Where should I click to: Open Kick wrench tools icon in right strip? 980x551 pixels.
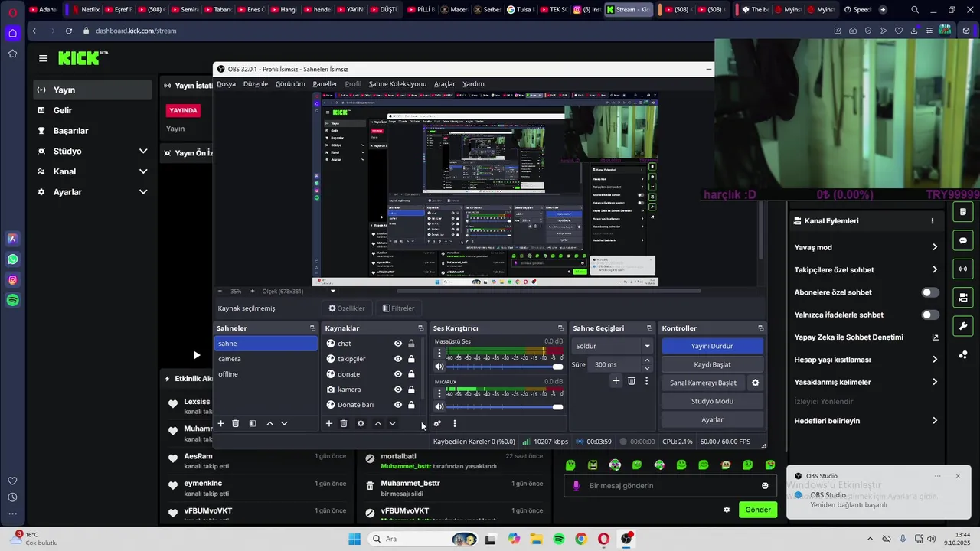point(963,326)
